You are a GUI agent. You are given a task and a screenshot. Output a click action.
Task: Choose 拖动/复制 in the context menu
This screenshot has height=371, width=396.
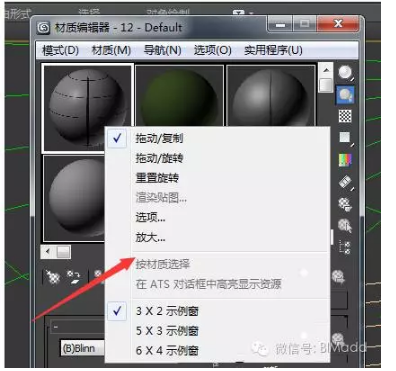[159, 138]
